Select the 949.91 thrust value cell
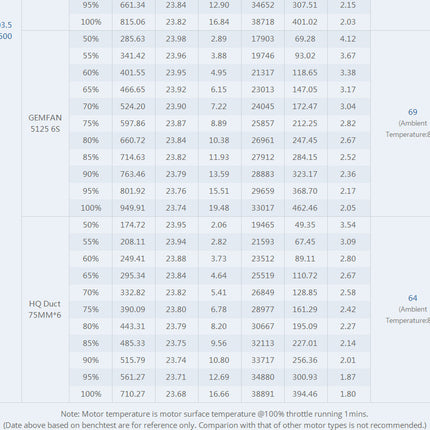Screen dimensions: 430x430 133,208
